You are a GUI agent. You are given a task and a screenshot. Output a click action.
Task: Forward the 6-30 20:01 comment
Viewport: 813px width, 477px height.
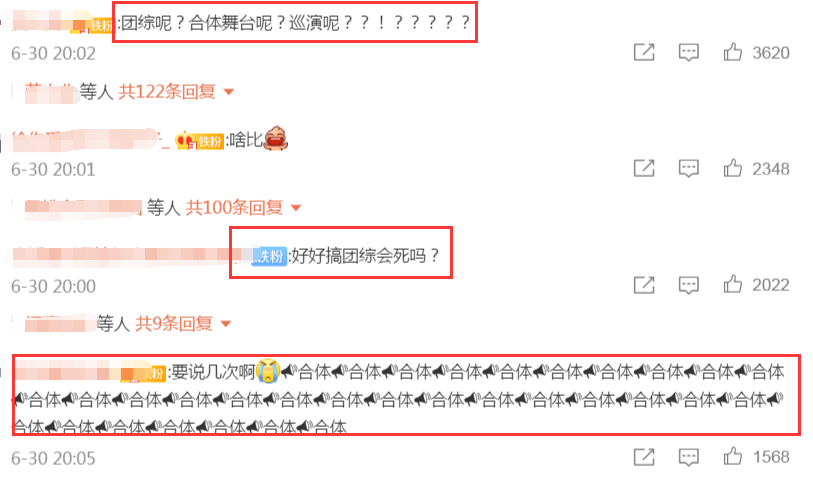pos(644,169)
